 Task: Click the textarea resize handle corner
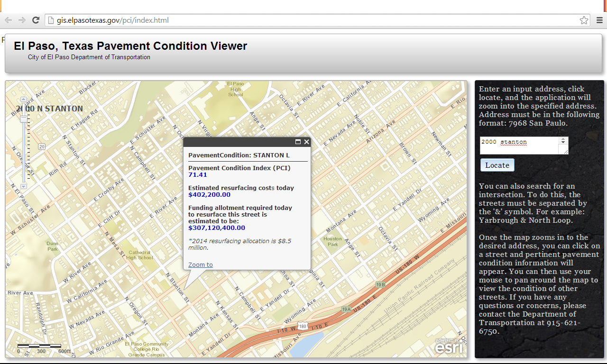pos(566,152)
